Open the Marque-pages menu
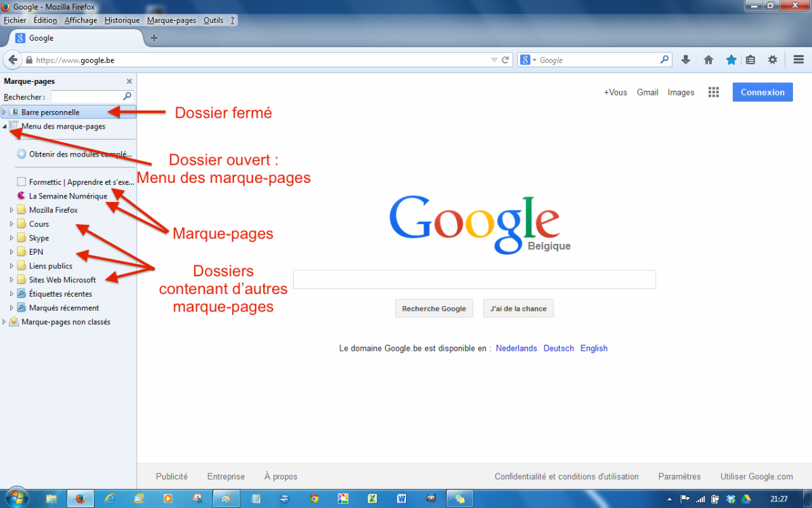 coord(171,20)
